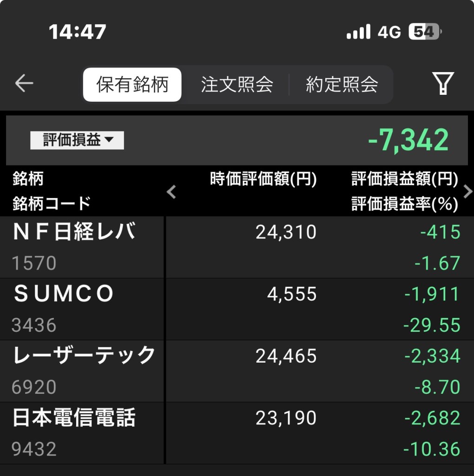Tap the right chevron column scroller

click(x=467, y=192)
